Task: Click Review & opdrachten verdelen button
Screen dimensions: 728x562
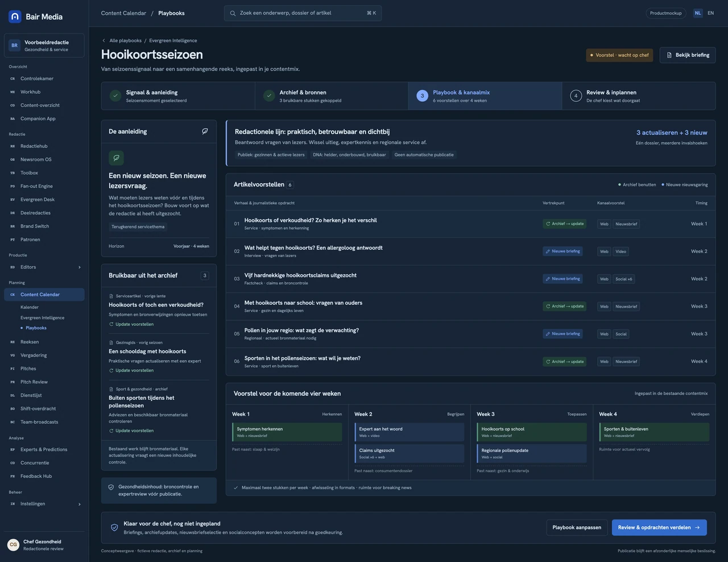Action: click(659, 527)
